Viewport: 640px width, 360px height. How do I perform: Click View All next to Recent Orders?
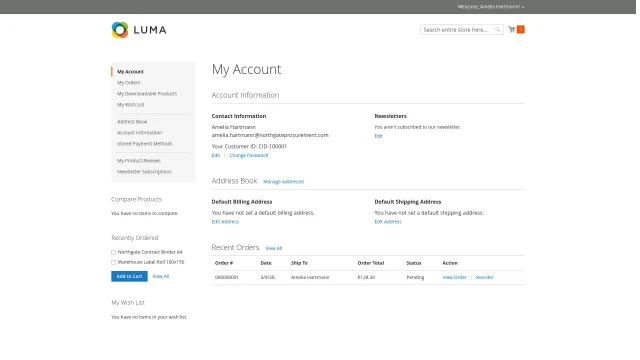pyautogui.click(x=273, y=248)
